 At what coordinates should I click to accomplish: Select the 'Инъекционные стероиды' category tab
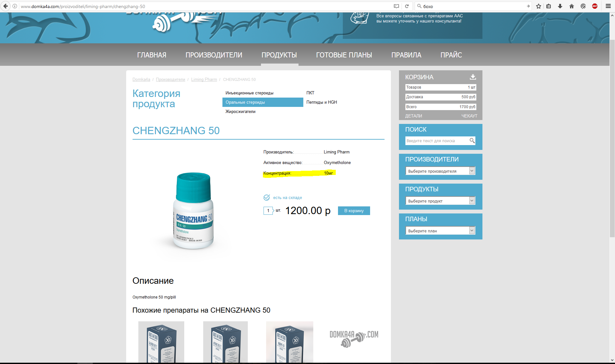click(249, 93)
